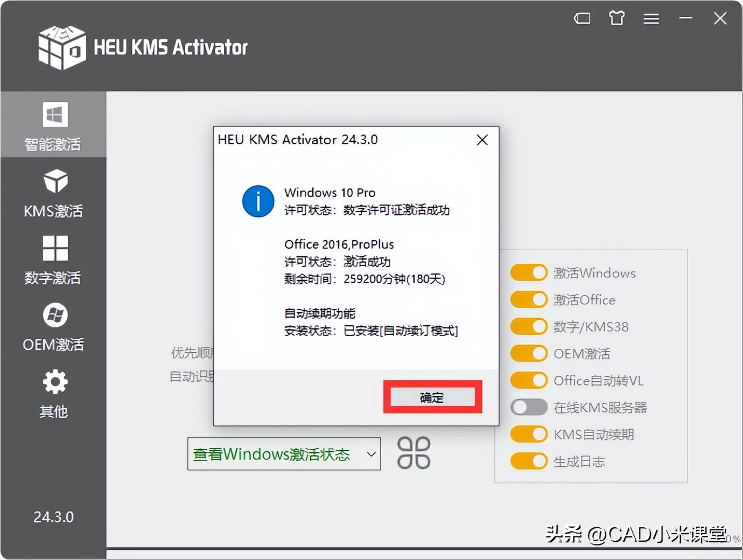Toggle the Office自动转VL switch
Image resolution: width=743 pixels, height=560 pixels.
(529, 381)
